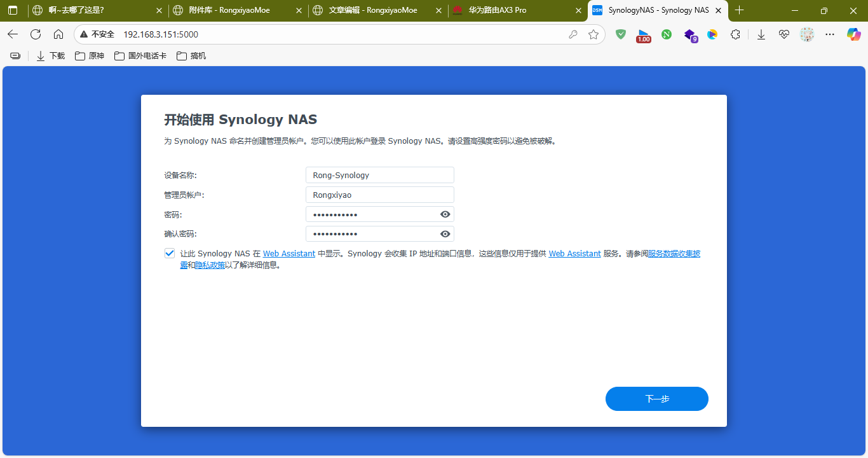Open the Copilot sidebar icon
This screenshot has height=458, width=868.
point(853,34)
